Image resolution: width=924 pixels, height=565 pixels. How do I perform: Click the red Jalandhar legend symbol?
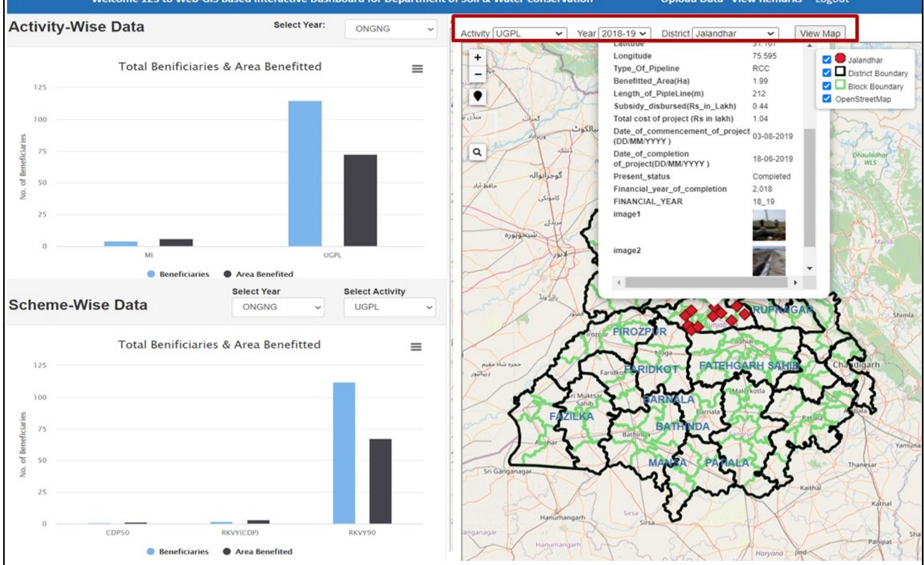840,58
